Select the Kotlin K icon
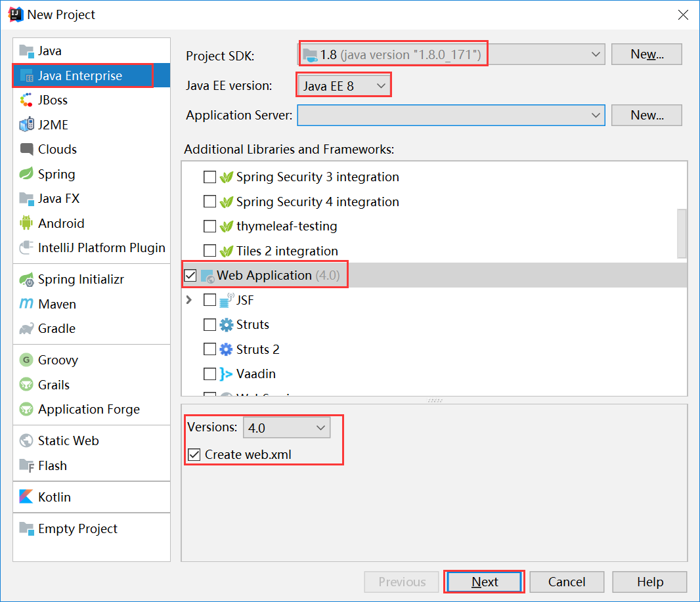 click(26, 497)
